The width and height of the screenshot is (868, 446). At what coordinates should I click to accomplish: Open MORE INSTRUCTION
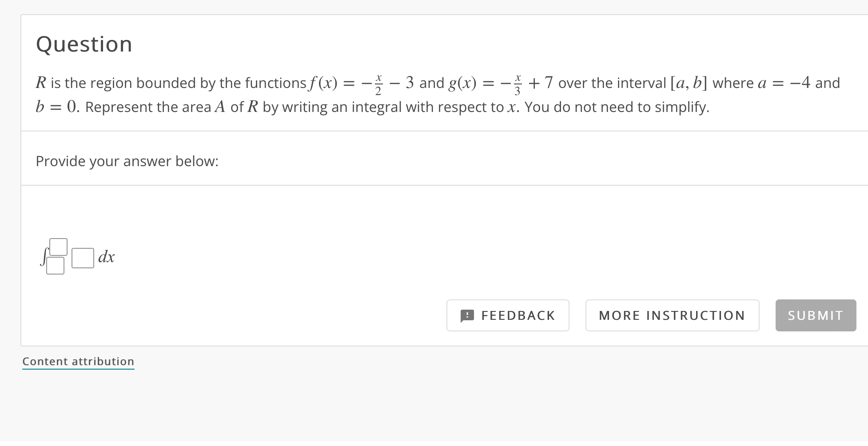pyautogui.click(x=672, y=315)
